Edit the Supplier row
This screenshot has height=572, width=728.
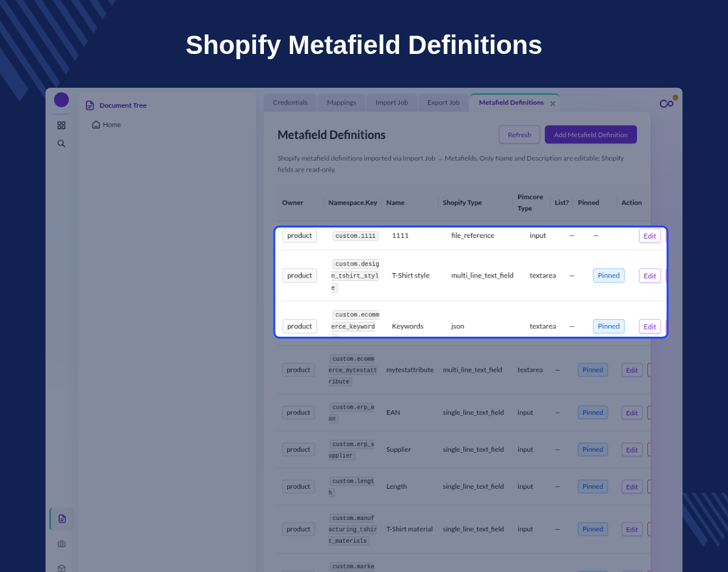click(x=632, y=450)
